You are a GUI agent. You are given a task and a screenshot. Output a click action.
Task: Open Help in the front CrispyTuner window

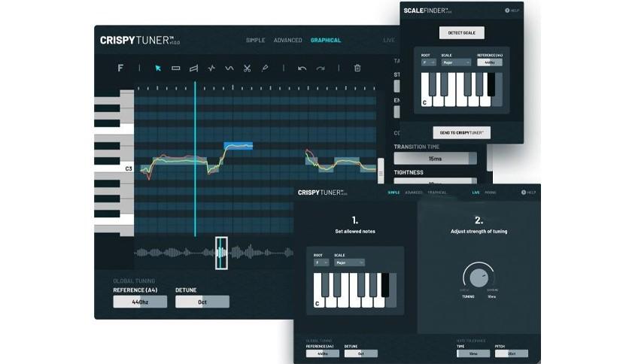[x=528, y=193]
